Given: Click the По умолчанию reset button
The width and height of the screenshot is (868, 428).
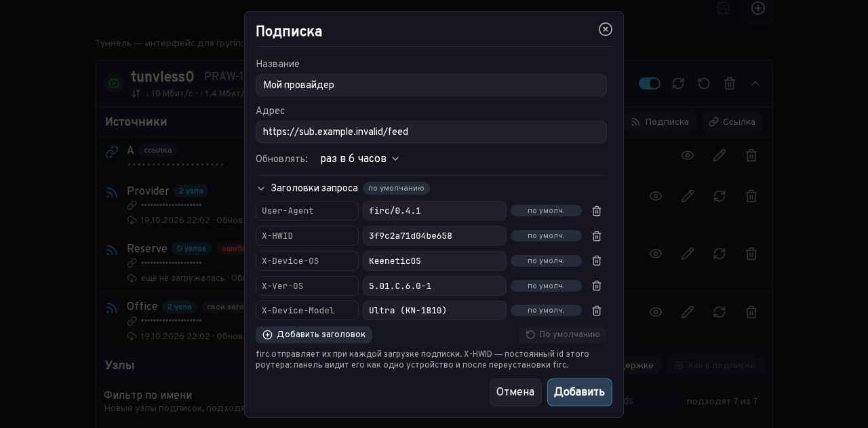Looking at the screenshot, I should (563, 334).
